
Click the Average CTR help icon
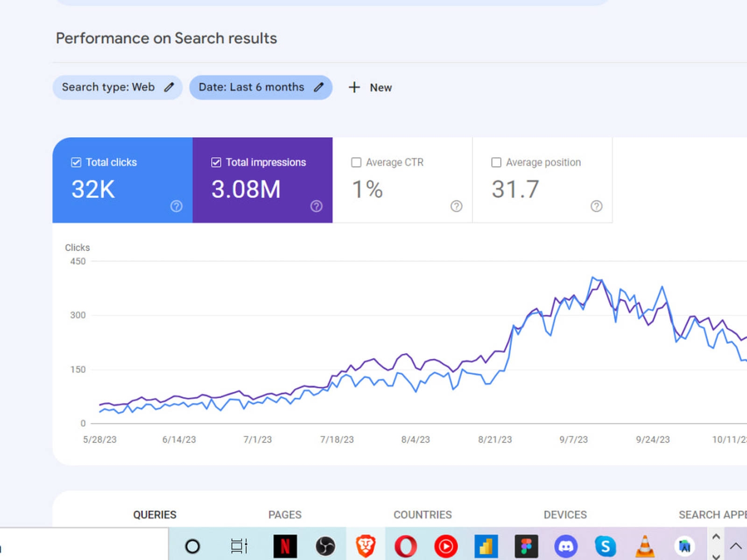point(456,206)
